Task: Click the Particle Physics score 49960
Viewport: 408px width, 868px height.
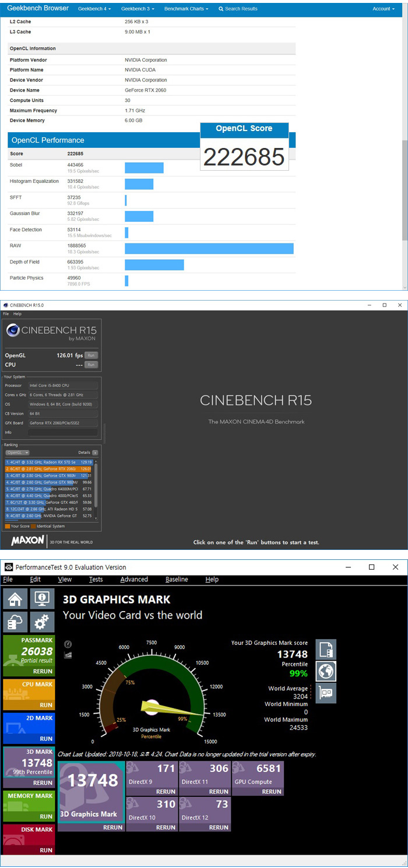Action: [75, 278]
